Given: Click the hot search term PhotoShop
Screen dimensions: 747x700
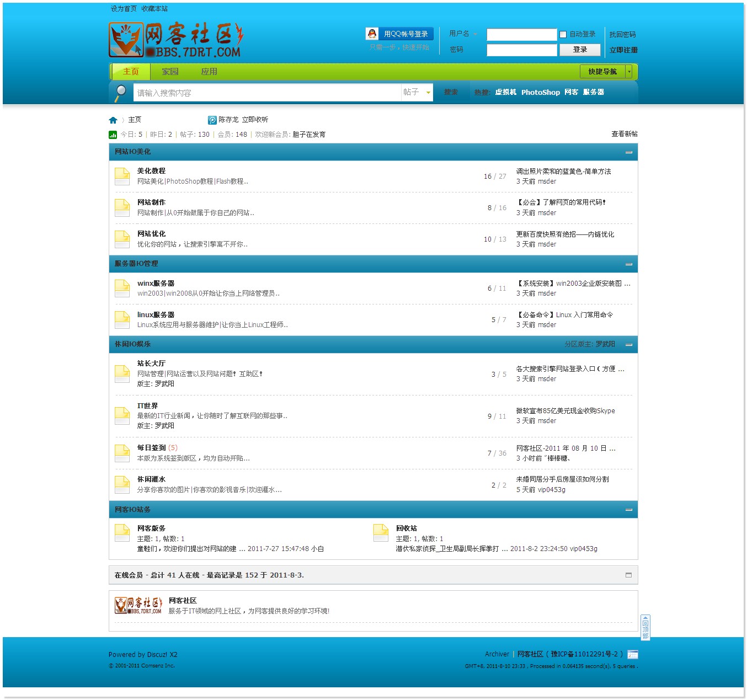Looking at the screenshot, I should (541, 93).
